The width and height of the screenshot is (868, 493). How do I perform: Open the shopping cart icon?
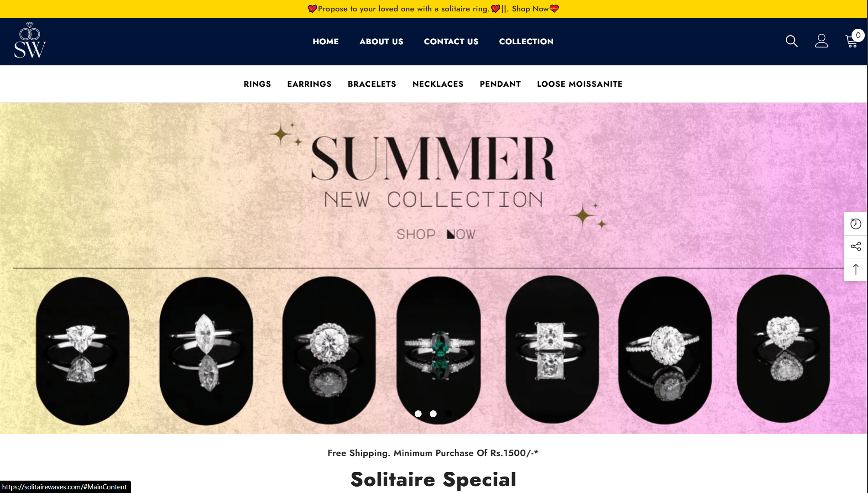pos(852,41)
